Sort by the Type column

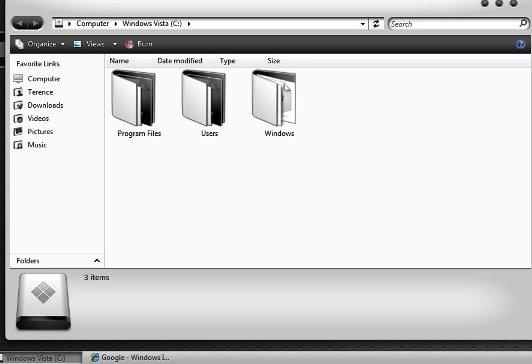(x=227, y=61)
